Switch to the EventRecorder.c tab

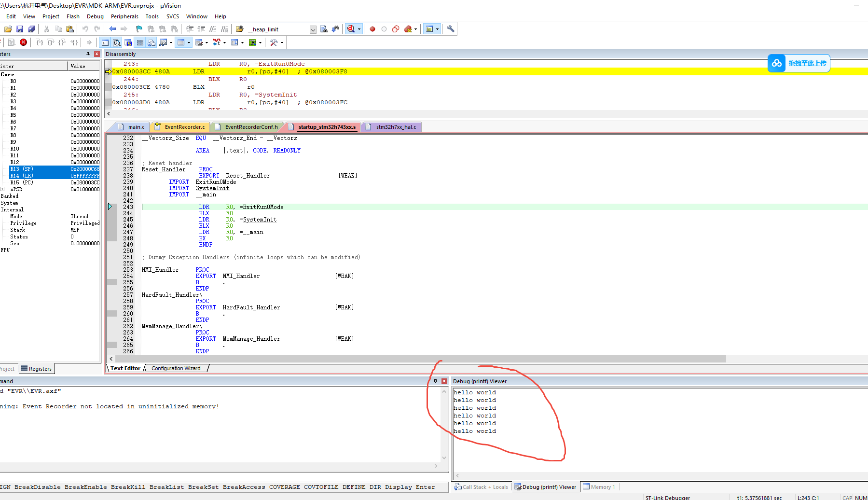[180, 127]
